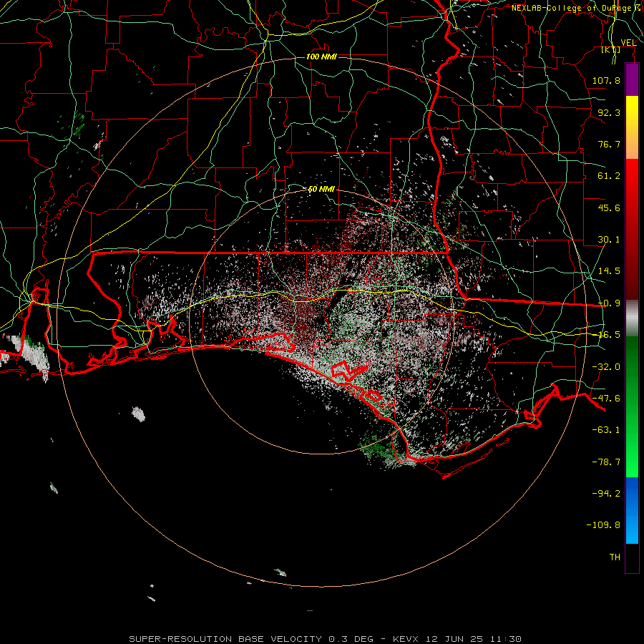Select the 107.8 legend value
This screenshot has width=644, height=644.
[x=606, y=80]
